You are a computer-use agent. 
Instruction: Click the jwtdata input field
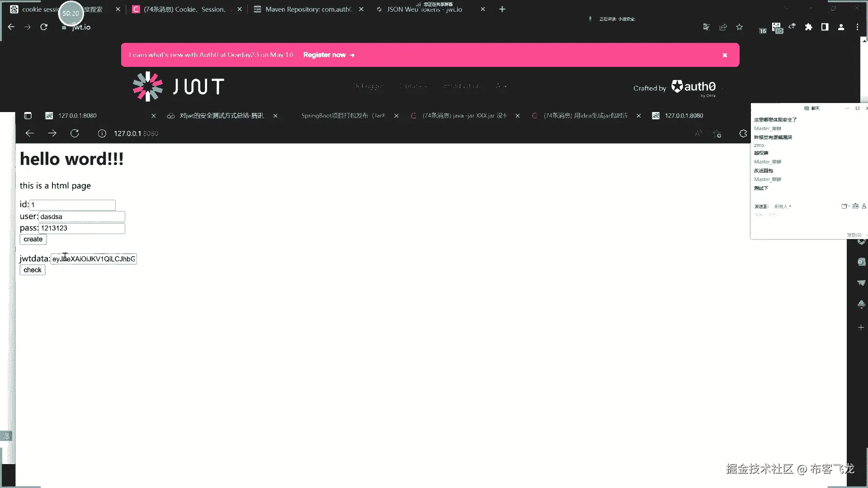tap(94, 259)
